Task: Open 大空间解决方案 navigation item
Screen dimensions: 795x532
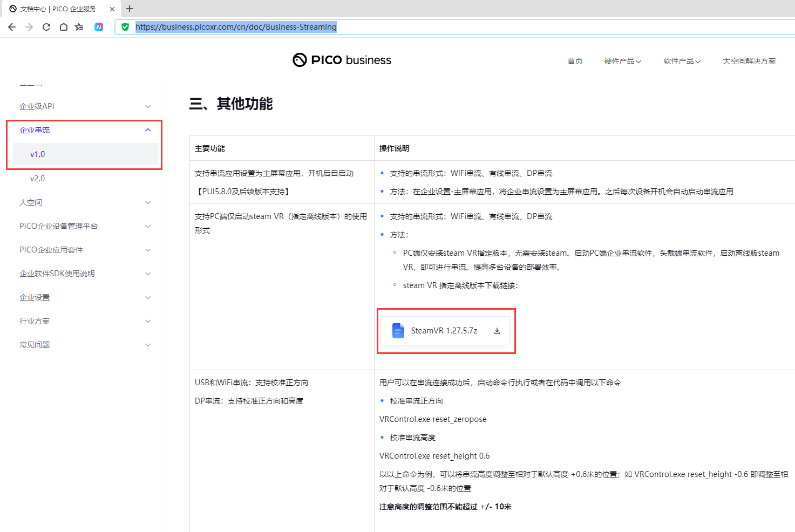Action: [x=749, y=61]
